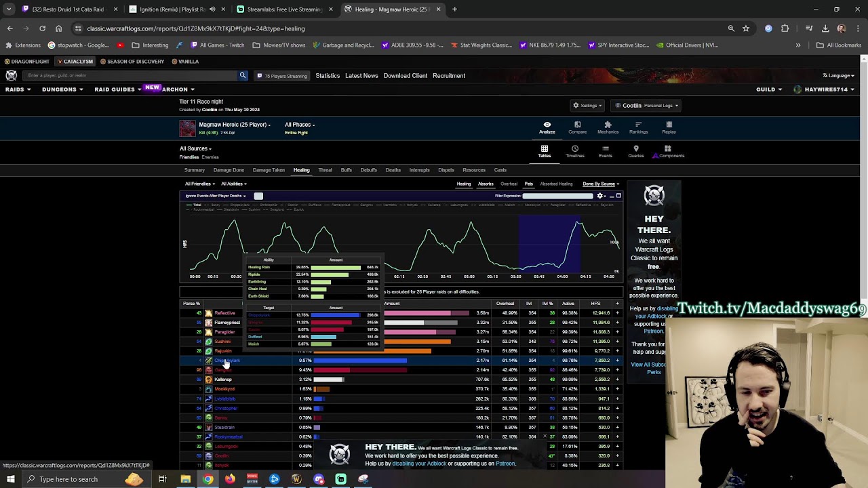The width and height of the screenshot is (868, 488).
Task: Open the graph settings gear icon
Action: coord(599,196)
